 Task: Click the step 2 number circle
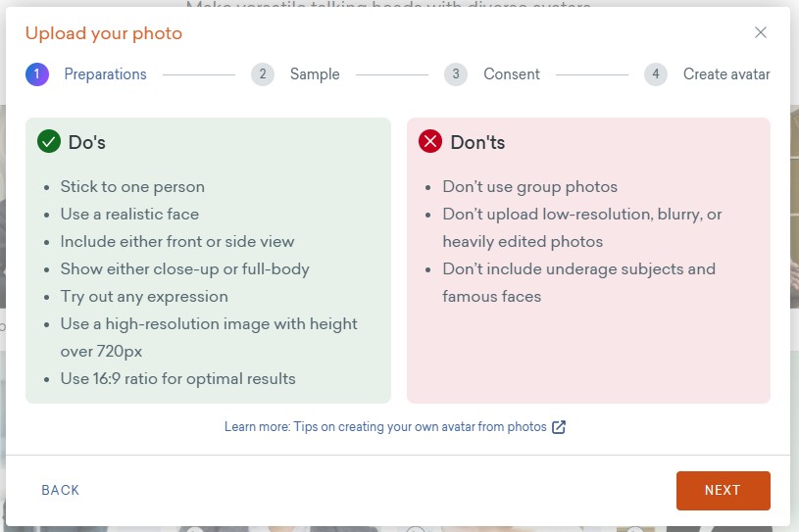point(263,74)
